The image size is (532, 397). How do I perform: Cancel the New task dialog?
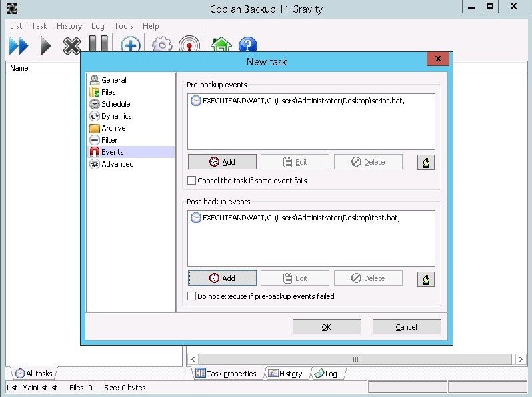click(x=407, y=327)
